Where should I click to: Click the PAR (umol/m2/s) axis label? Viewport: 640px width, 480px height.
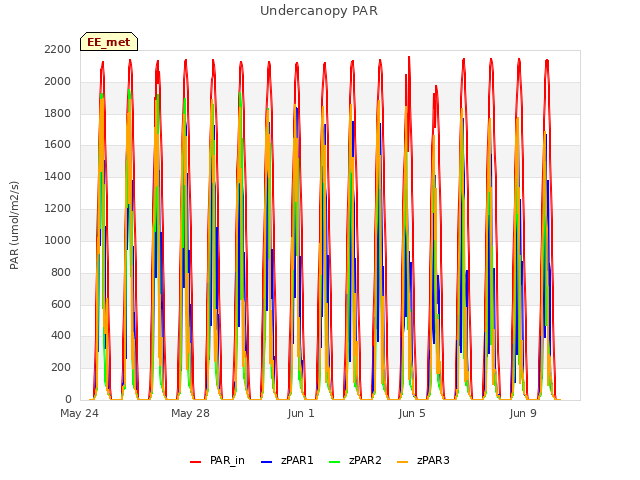click(x=14, y=225)
